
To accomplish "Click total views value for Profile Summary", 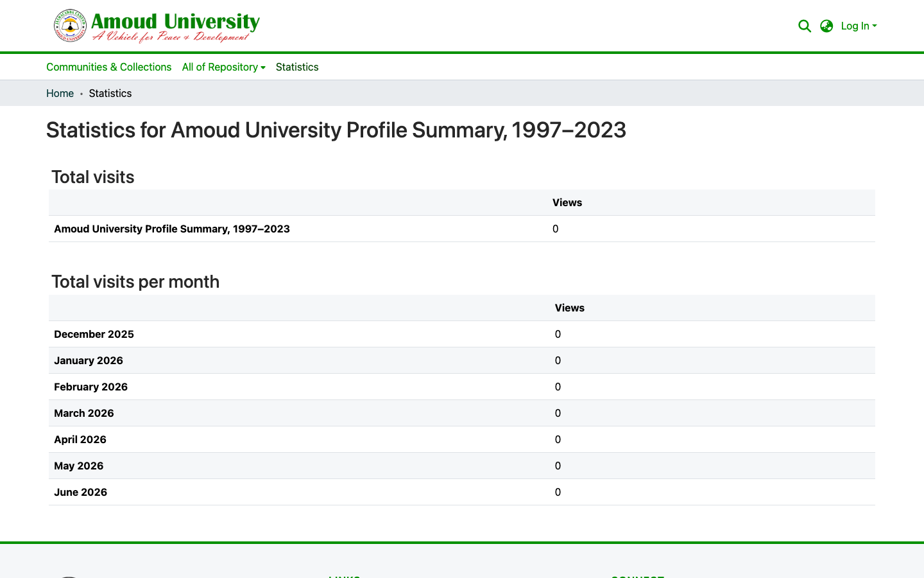I will 555,229.
